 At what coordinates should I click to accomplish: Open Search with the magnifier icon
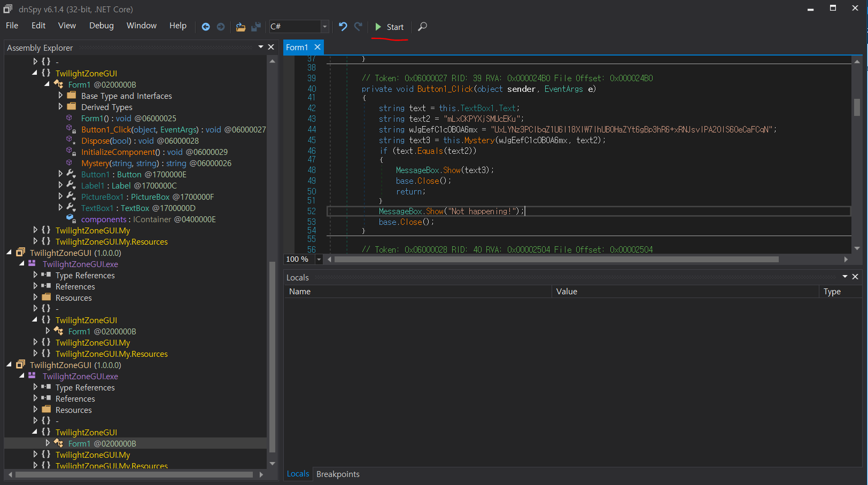pyautogui.click(x=422, y=27)
